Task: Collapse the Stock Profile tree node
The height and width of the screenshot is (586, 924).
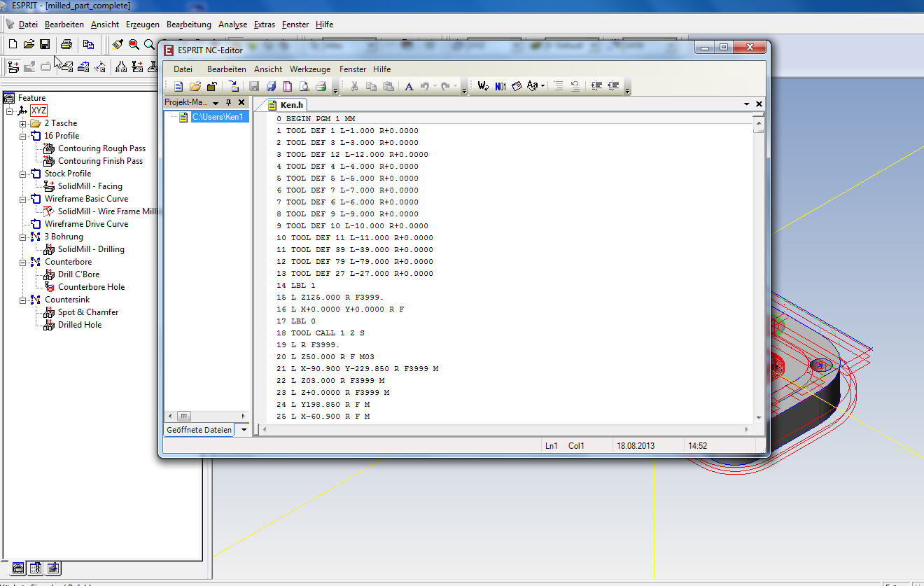Action: (x=22, y=174)
